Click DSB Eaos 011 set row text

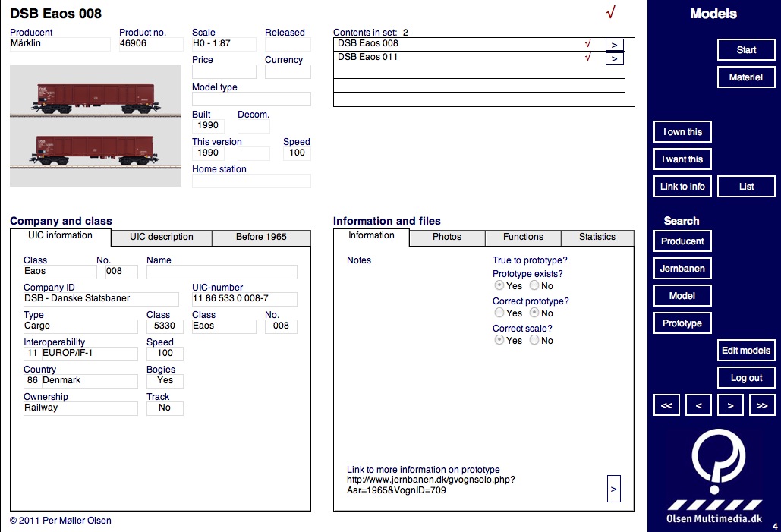367,57
